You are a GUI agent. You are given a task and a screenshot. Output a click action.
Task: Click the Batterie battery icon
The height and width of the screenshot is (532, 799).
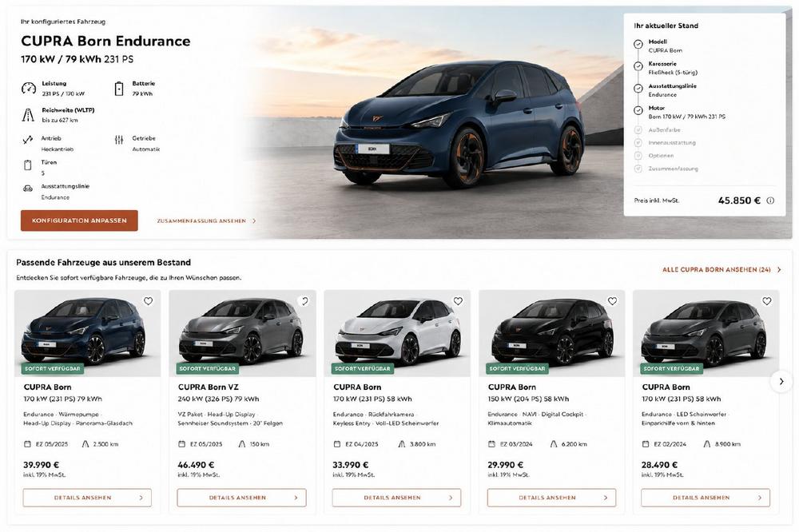119,89
